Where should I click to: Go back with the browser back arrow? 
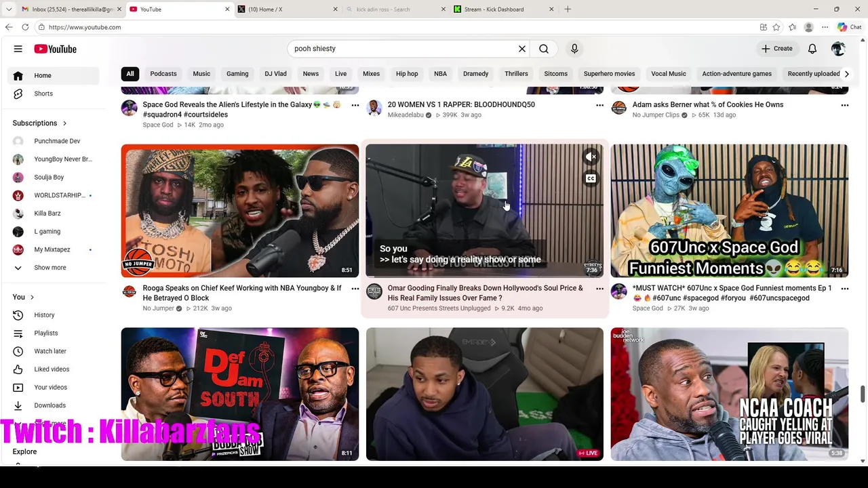9,27
